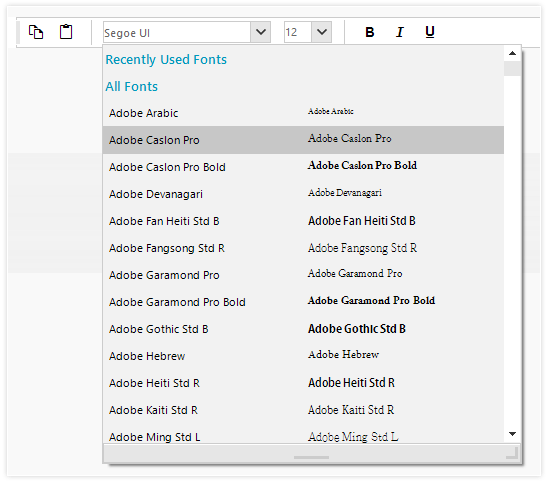Click the font size 12 field
Image resolution: width=546 pixels, height=481 pixels.
298,32
